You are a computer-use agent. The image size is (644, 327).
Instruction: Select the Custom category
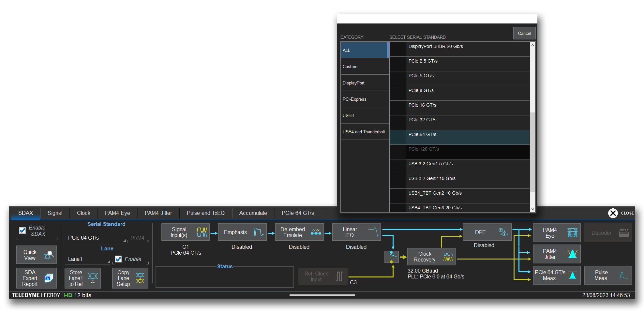pos(365,67)
